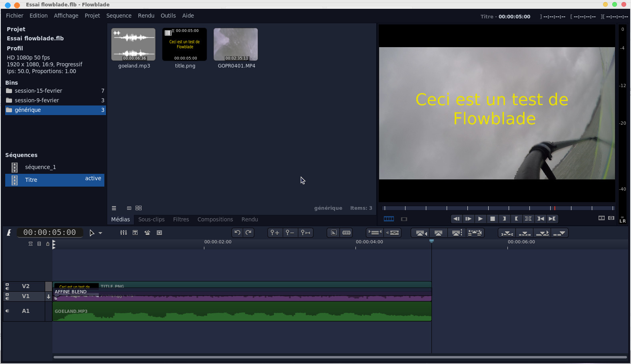Click the timecode display 00:00:05:00

(x=50, y=233)
